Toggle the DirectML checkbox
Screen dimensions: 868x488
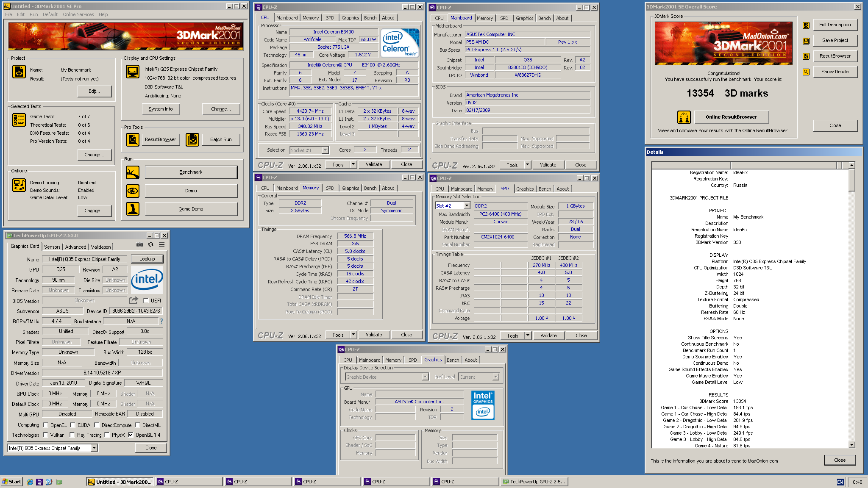pyautogui.click(x=137, y=425)
